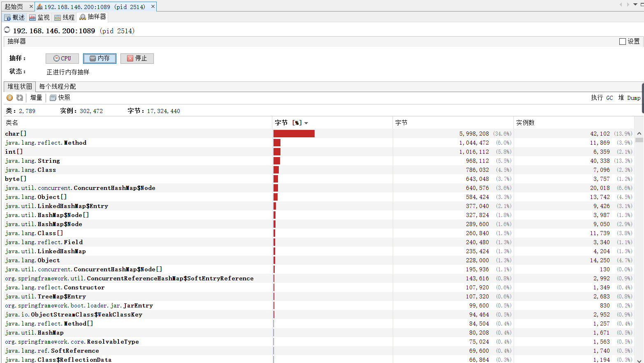Click 堆 Dump button

(x=629, y=98)
